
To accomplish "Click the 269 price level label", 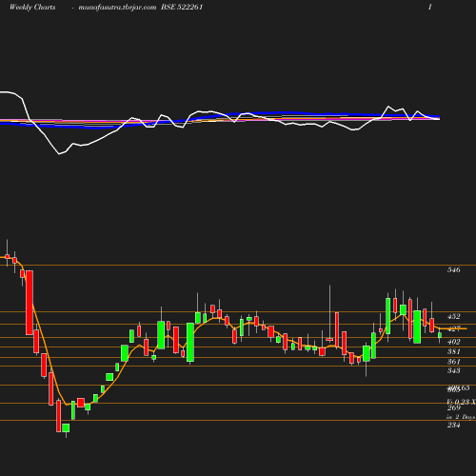I will coord(453,407).
